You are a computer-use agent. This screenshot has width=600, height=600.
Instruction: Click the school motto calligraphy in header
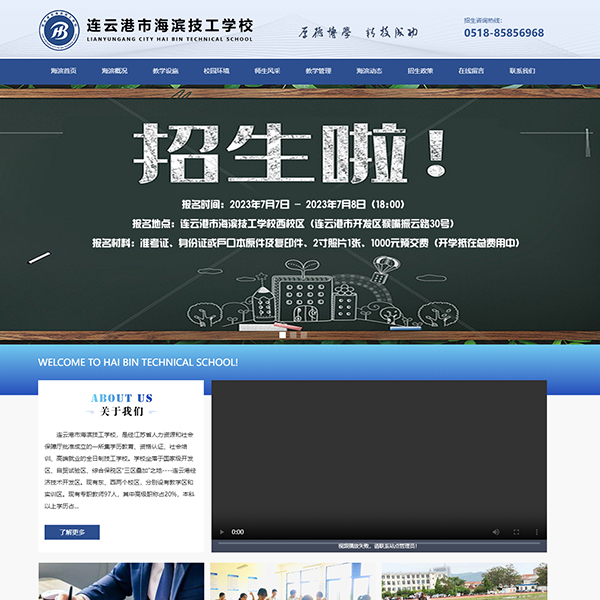click(x=358, y=33)
